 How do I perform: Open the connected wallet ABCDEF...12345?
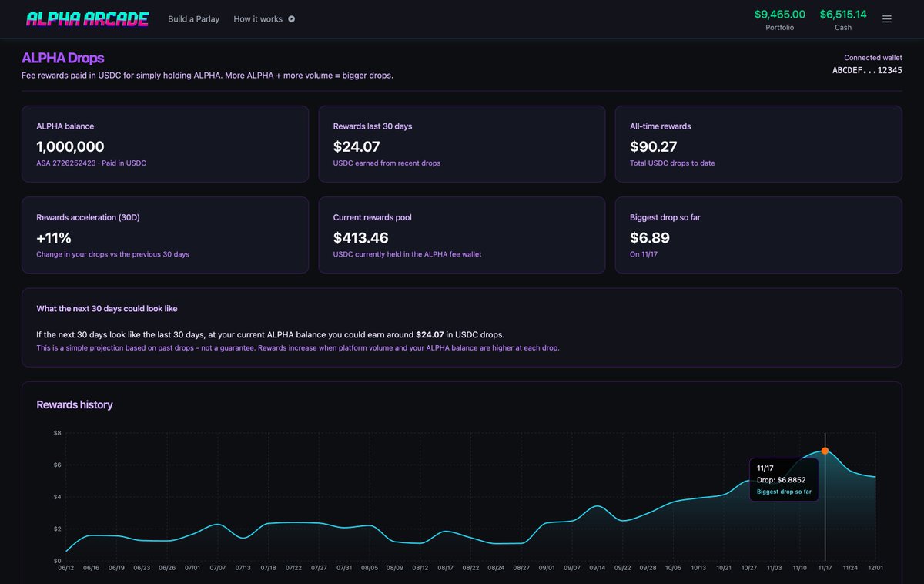[869, 69]
